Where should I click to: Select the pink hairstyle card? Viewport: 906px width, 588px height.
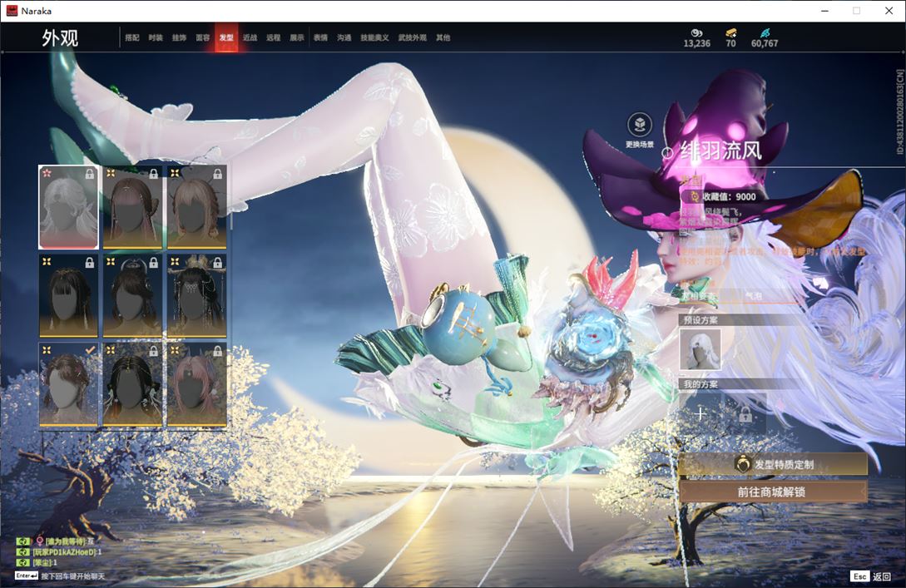196,385
